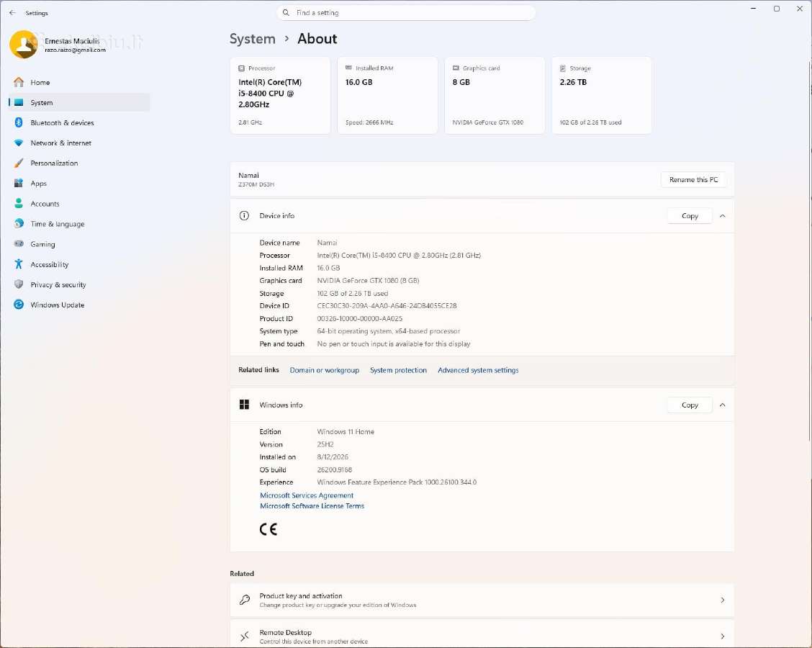Copy the Windows info details
The image size is (812, 648).
pyautogui.click(x=690, y=405)
